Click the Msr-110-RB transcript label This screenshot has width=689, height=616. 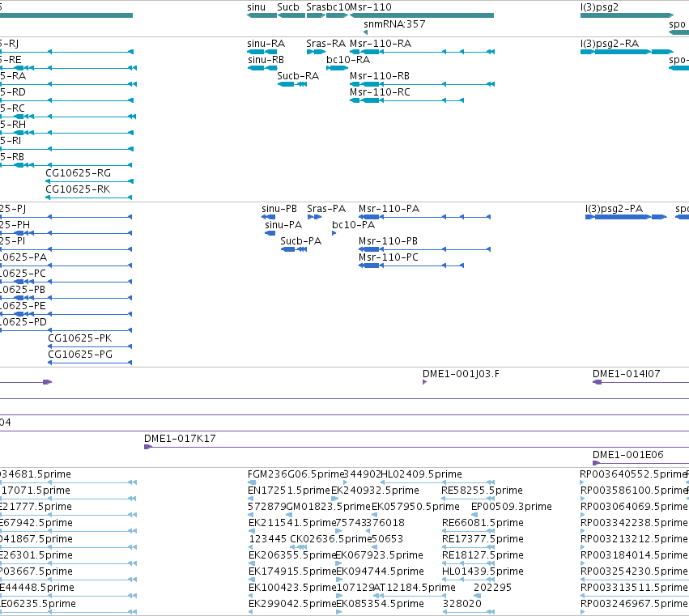[380, 76]
